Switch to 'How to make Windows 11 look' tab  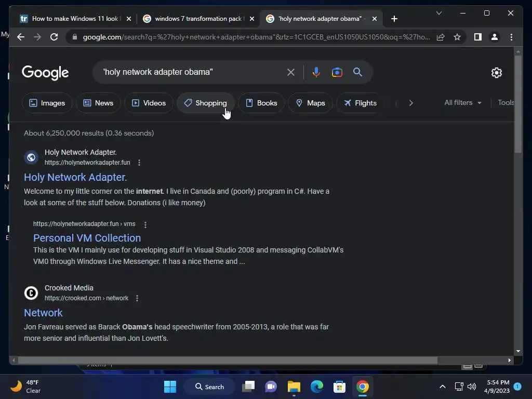click(74, 19)
